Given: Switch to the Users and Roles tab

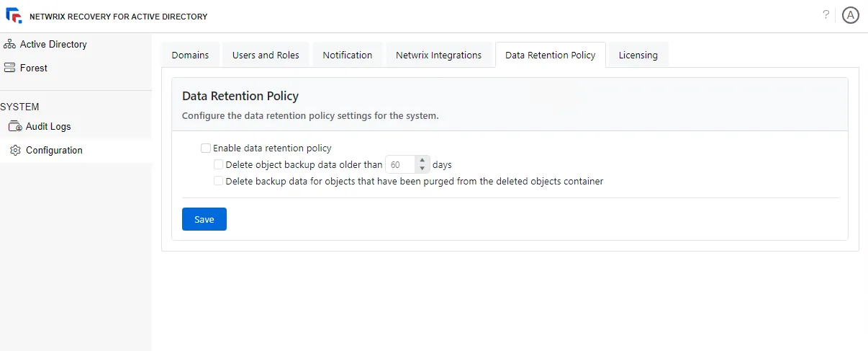Looking at the screenshot, I should pos(266,55).
